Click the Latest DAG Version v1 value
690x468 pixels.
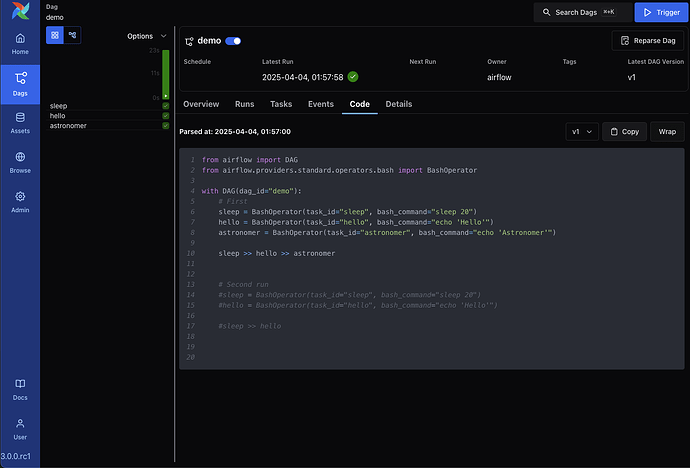631,77
